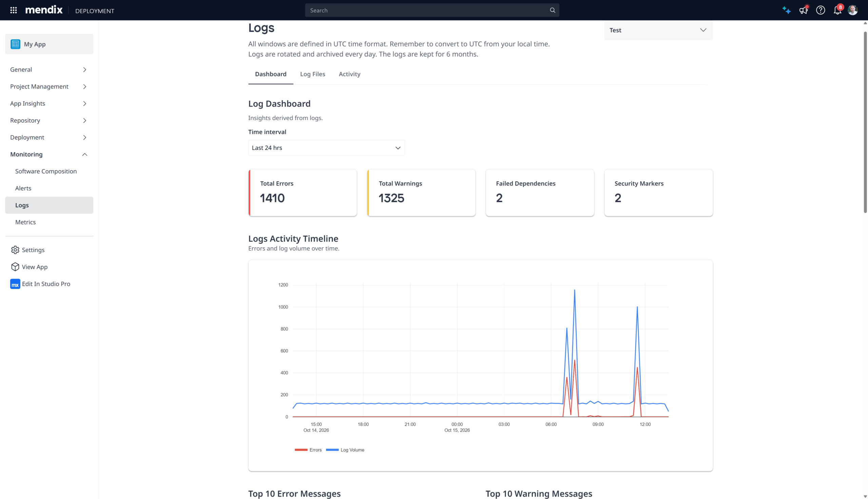Click Edit In Studio Pro link
Image resolution: width=868 pixels, height=499 pixels.
coord(46,284)
